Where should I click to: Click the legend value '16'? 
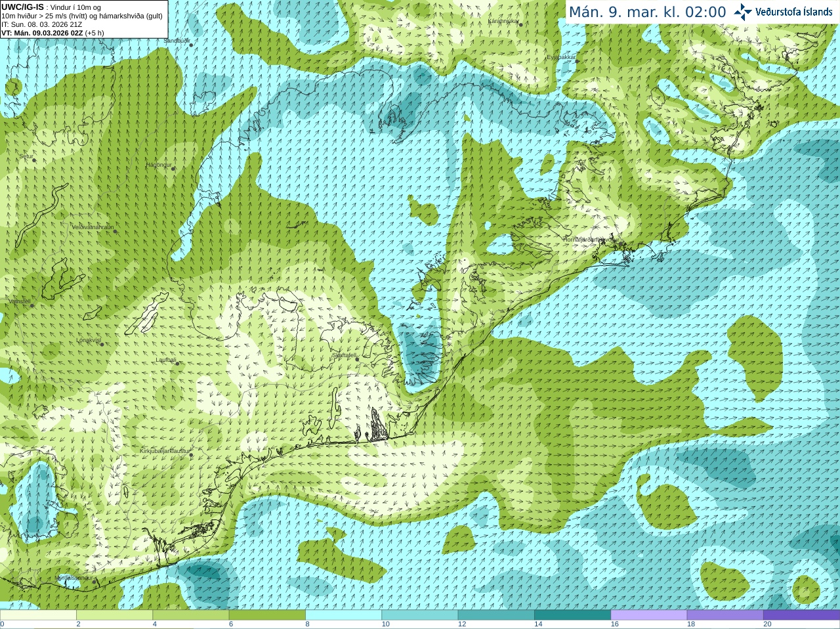coord(614,624)
